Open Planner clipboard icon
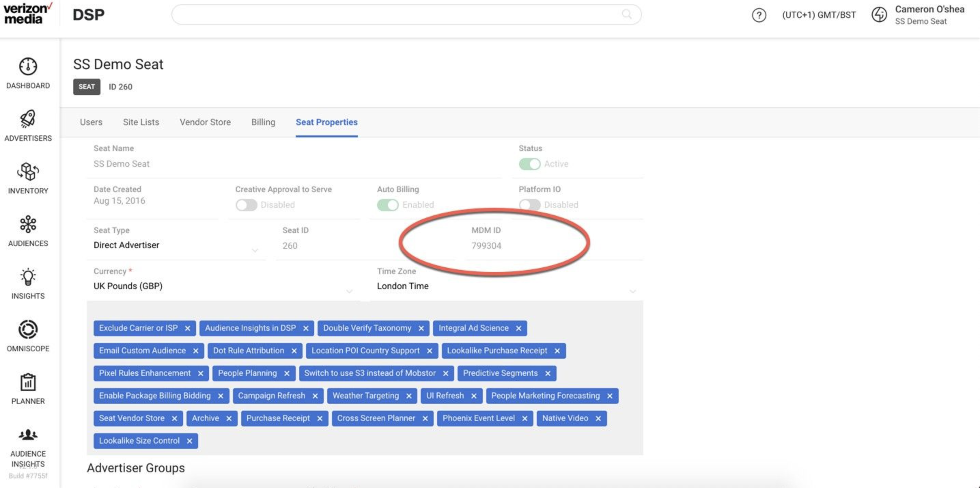Screen dimensions: 980x488 28,382
